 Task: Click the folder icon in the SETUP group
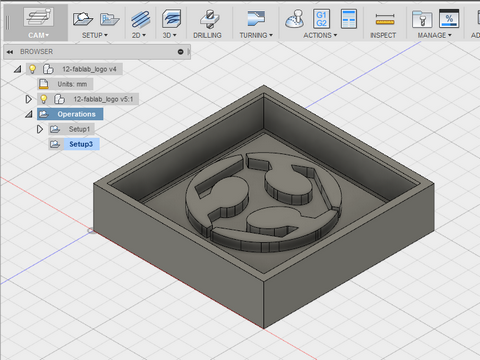pyautogui.click(x=109, y=19)
